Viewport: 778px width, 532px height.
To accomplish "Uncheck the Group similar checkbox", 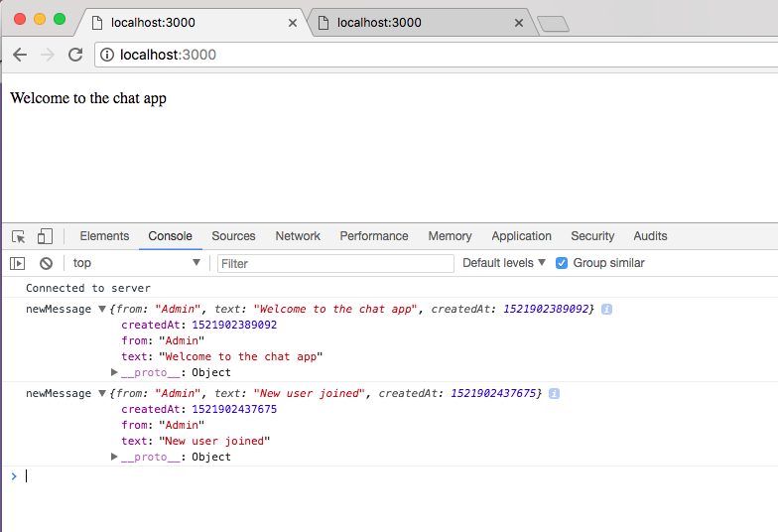I will coord(562,263).
